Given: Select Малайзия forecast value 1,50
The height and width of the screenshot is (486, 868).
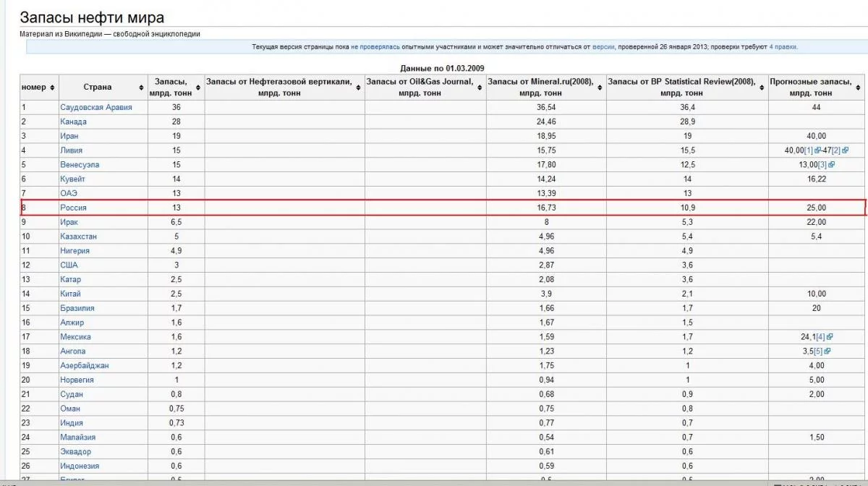Looking at the screenshot, I should click(816, 438).
